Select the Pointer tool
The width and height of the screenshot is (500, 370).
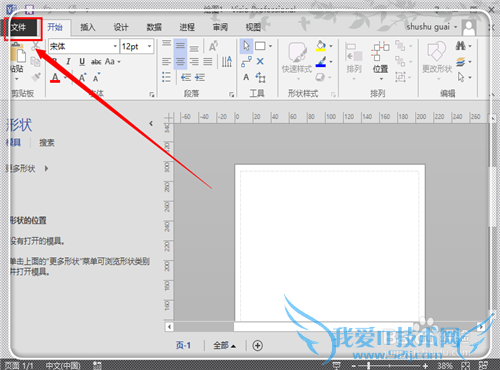(246, 46)
